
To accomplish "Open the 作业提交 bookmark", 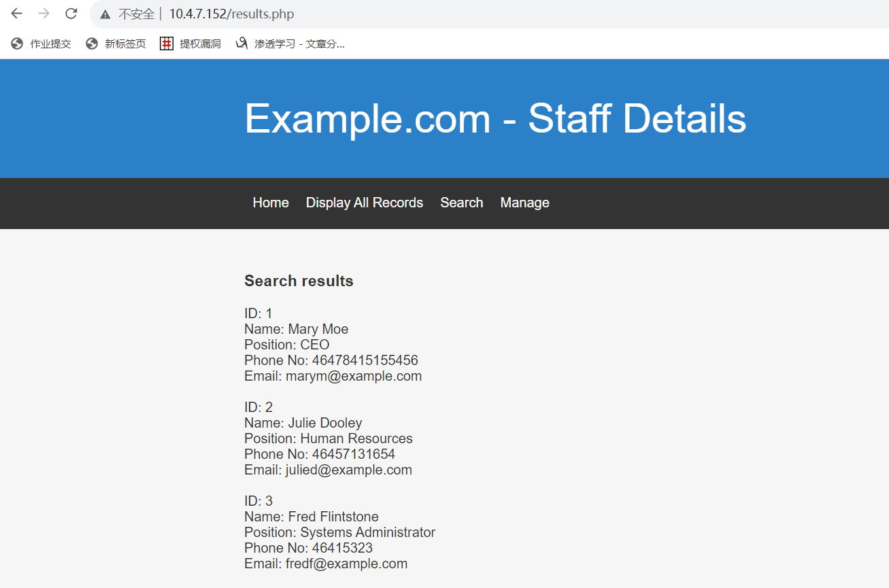I will [41, 44].
